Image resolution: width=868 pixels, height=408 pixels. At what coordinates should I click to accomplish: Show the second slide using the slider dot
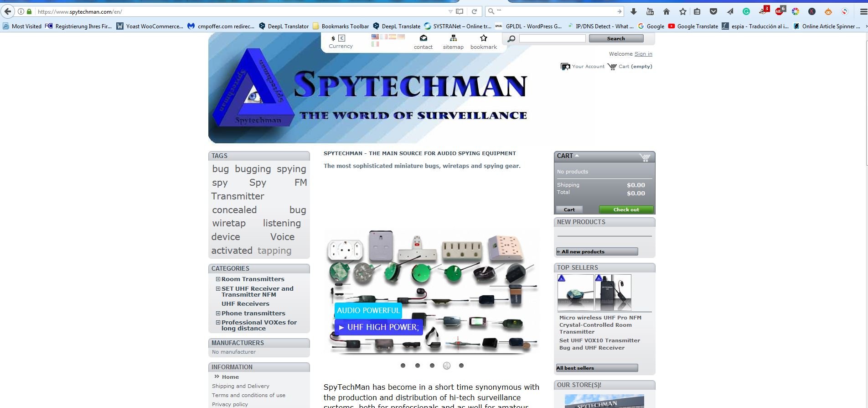418,366
